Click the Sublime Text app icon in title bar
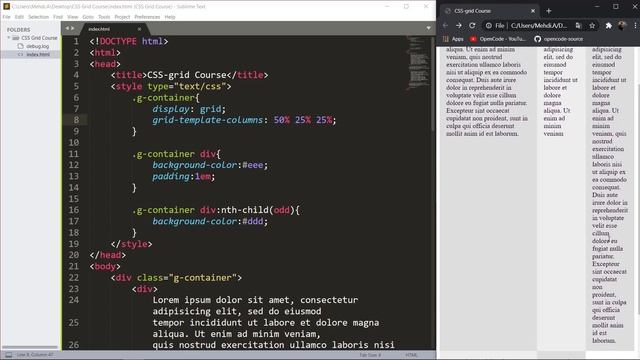The height and width of the screenshot is (360, 640). (x=6, y=6)
